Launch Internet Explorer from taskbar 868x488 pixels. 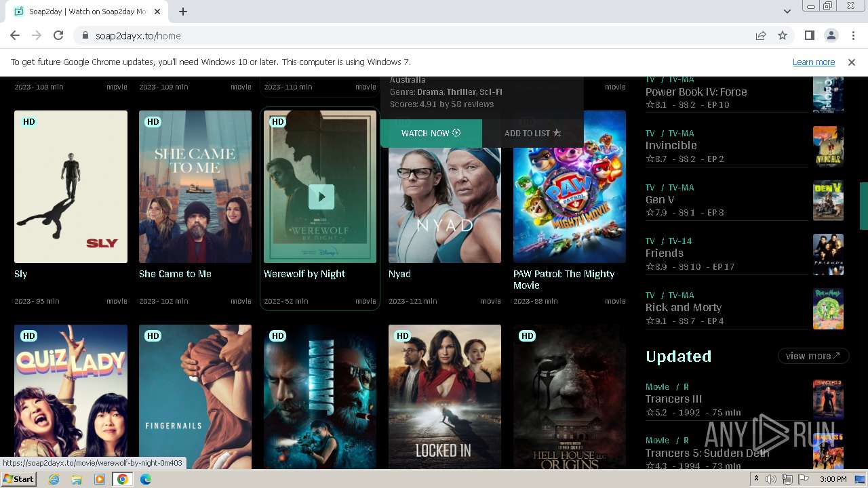pyautogui.click(x=54, y=479)
